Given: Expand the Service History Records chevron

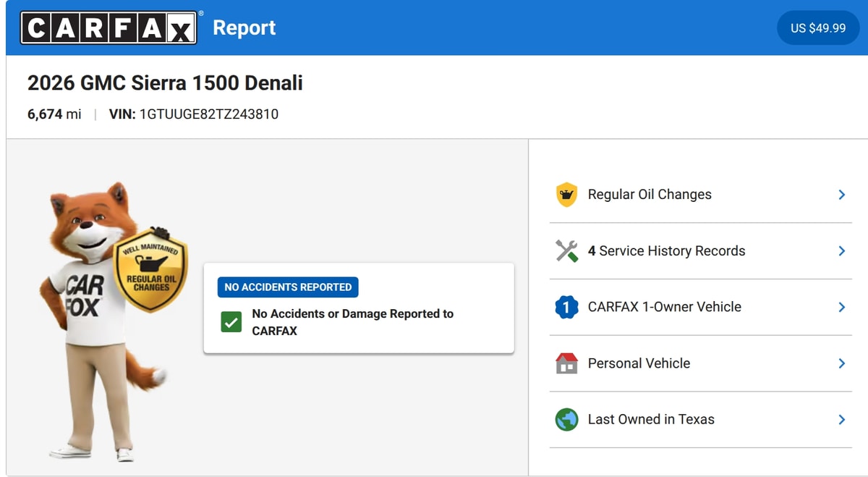Looking at the screenshot, I should 841,251.
